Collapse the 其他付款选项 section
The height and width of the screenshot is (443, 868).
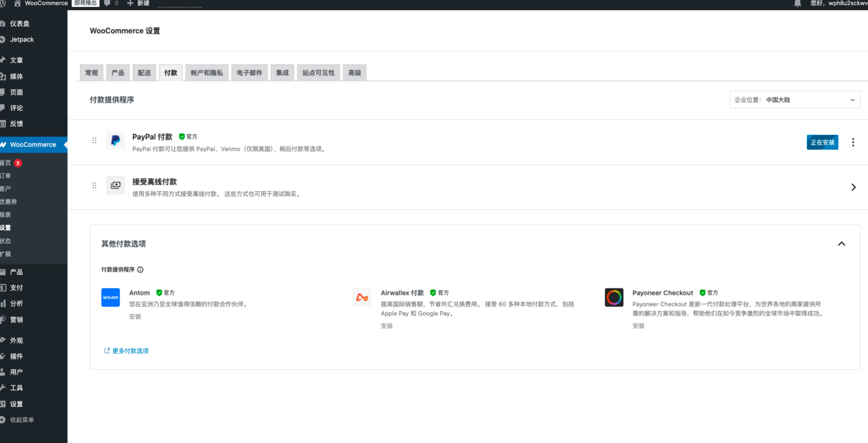(x=841, y=244)
